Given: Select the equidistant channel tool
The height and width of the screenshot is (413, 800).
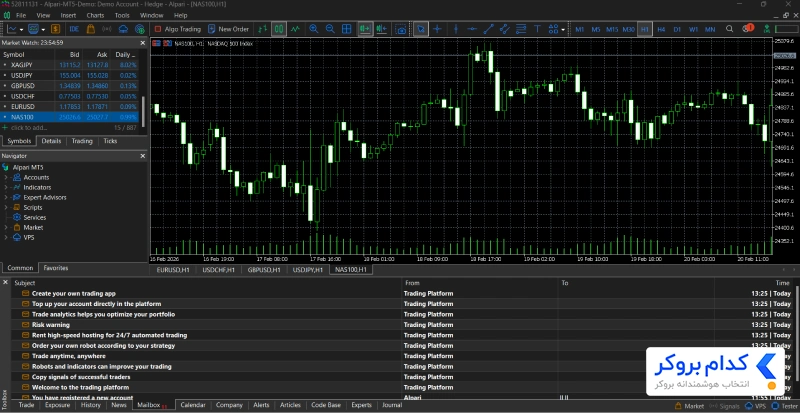Looking at the screenshot, I should tap(505, 29).
